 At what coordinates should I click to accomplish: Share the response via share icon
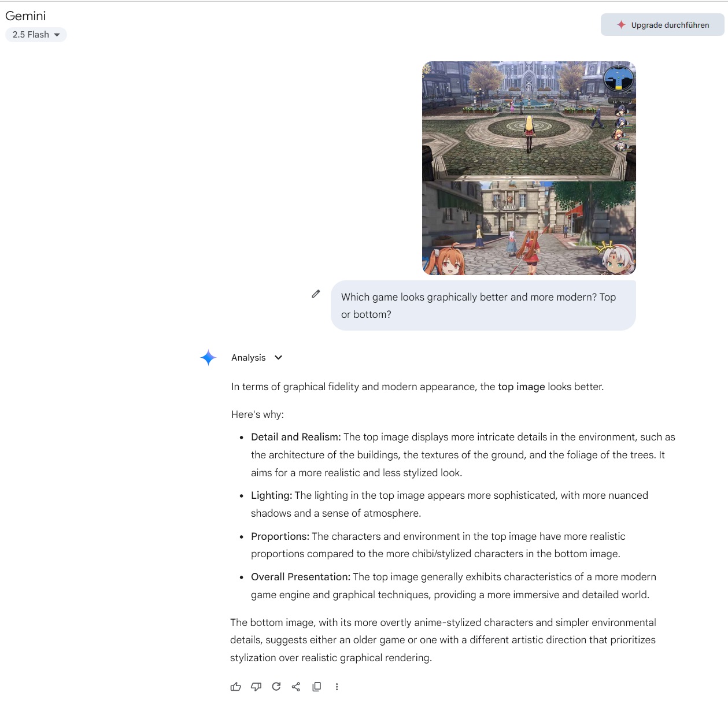[x=296, y=687]
